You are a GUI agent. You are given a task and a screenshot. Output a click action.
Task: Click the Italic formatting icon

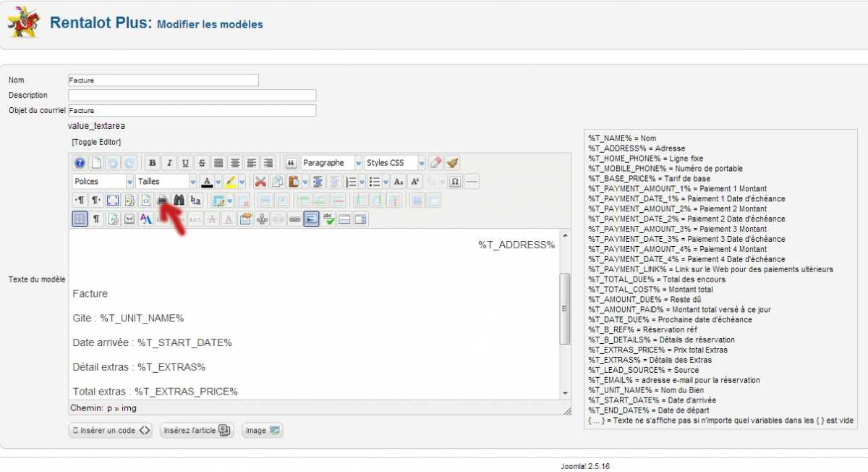(x=169, y=163)
